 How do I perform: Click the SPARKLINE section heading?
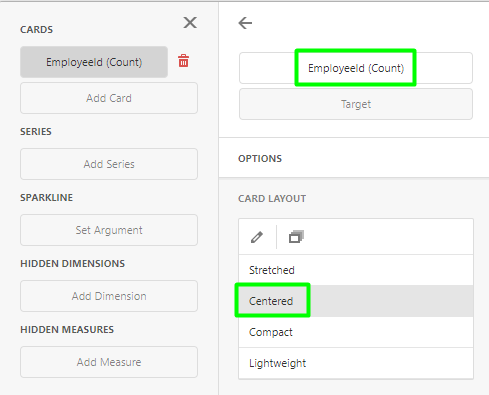(x=47, y=198)
